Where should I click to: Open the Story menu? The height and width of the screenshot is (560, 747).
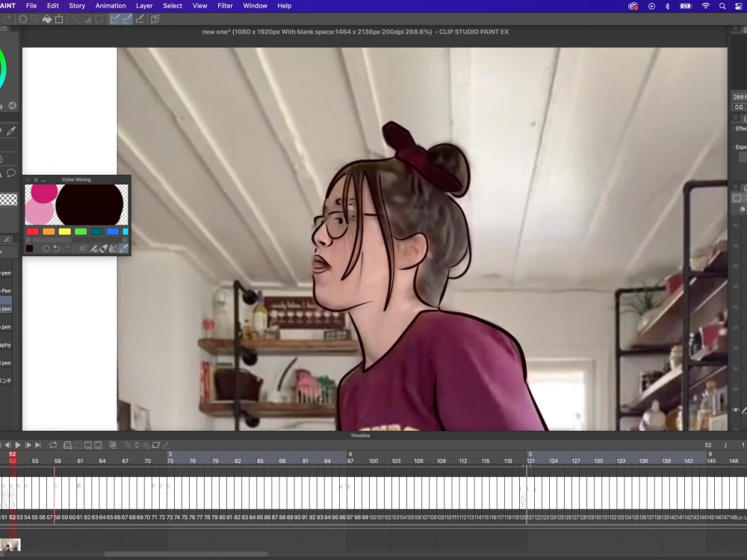pyautogui.click(x=76, y=6)
